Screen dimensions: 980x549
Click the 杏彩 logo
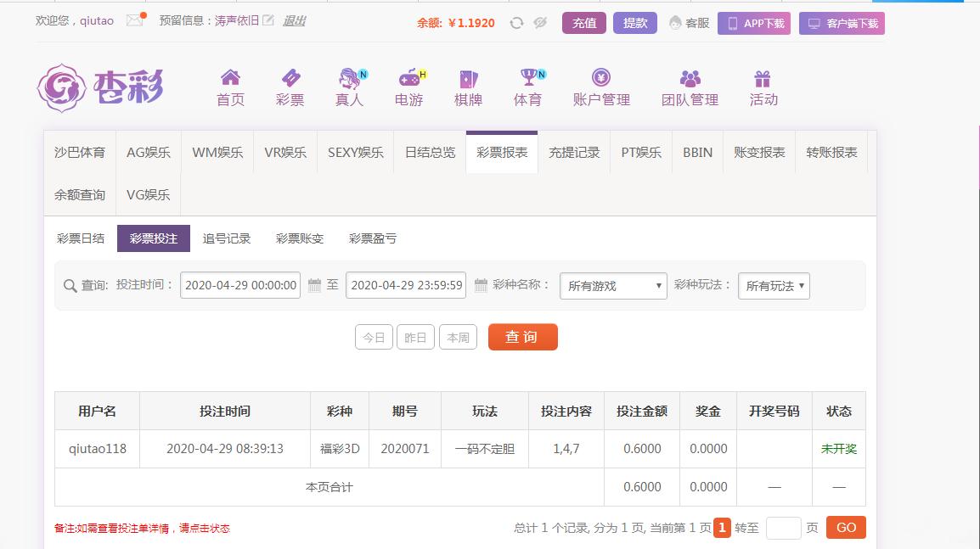pos(100,88)
